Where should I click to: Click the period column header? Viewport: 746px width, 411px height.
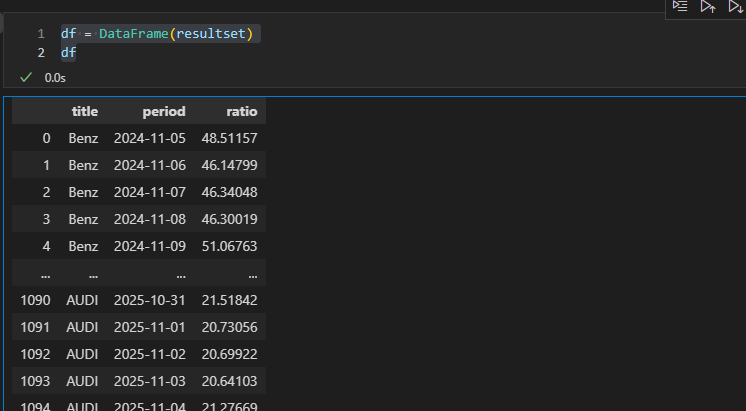click(x=164, y=111)
